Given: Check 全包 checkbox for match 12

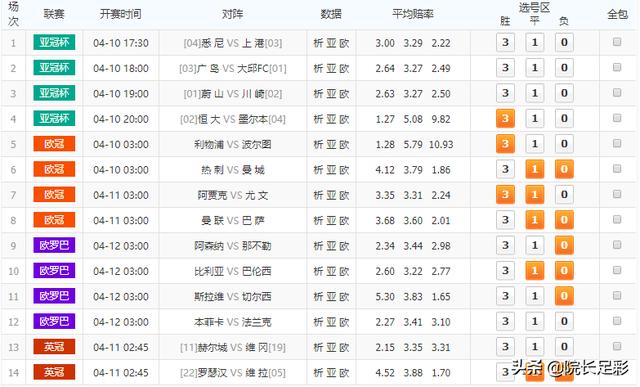Looking at the screenshot, I should click(617, 321).
